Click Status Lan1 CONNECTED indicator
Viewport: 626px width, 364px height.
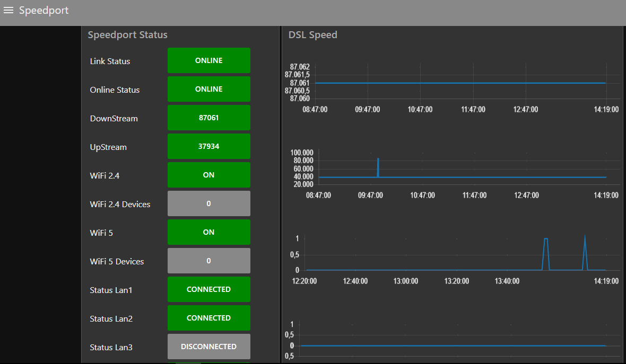[209, 289]
